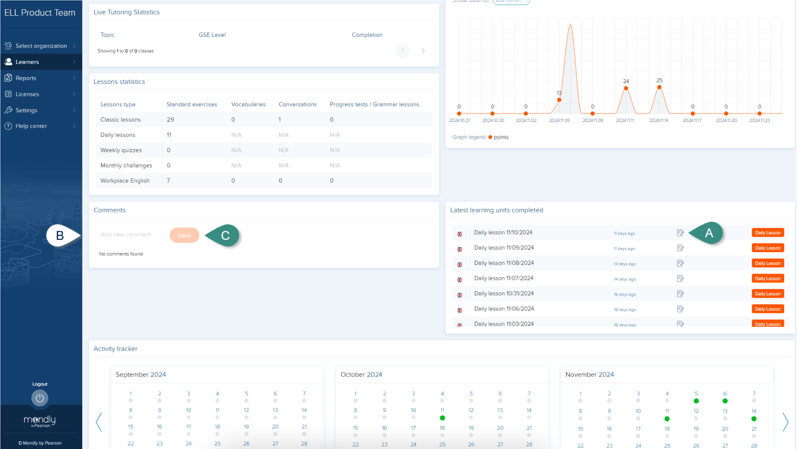Open details icon for Daily lesson 11/08/2024
This screenshot has width=806, height=449.
tap(680, 263)
